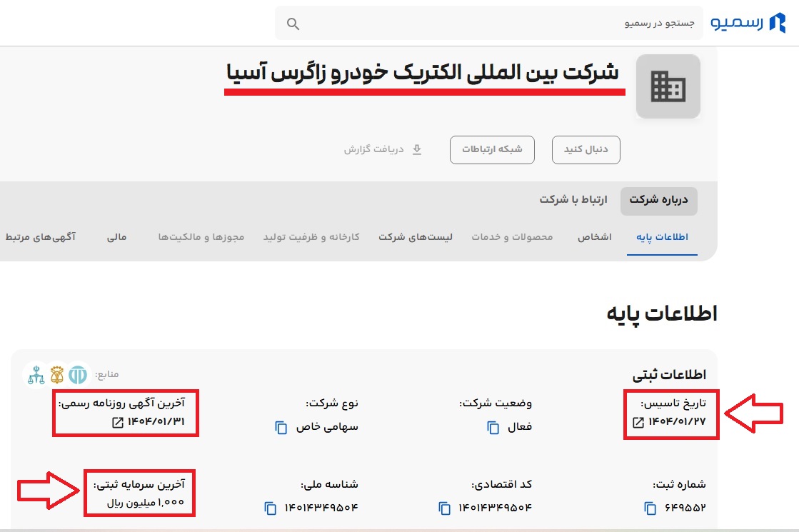Open the اشخاص sub-tab

coord(595,238)
